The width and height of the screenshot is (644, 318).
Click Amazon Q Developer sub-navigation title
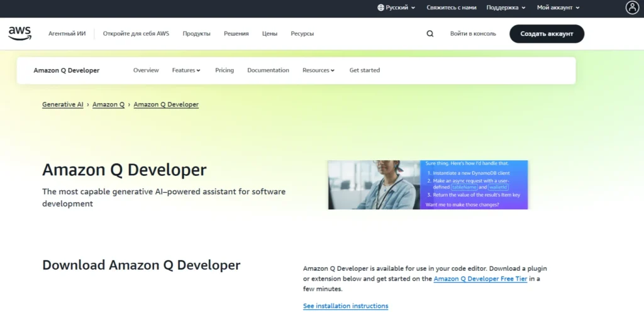tap(67, 70)
